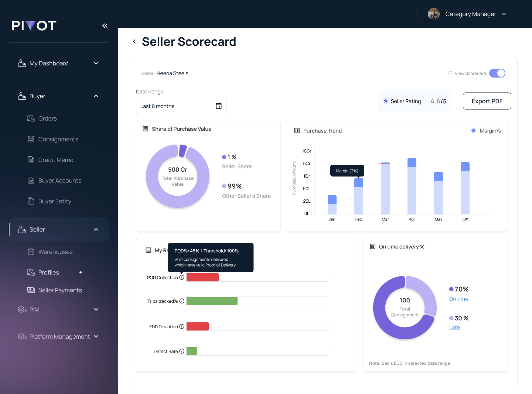
Task: Click the Trips tracked% progress bar
Action: 258,301
